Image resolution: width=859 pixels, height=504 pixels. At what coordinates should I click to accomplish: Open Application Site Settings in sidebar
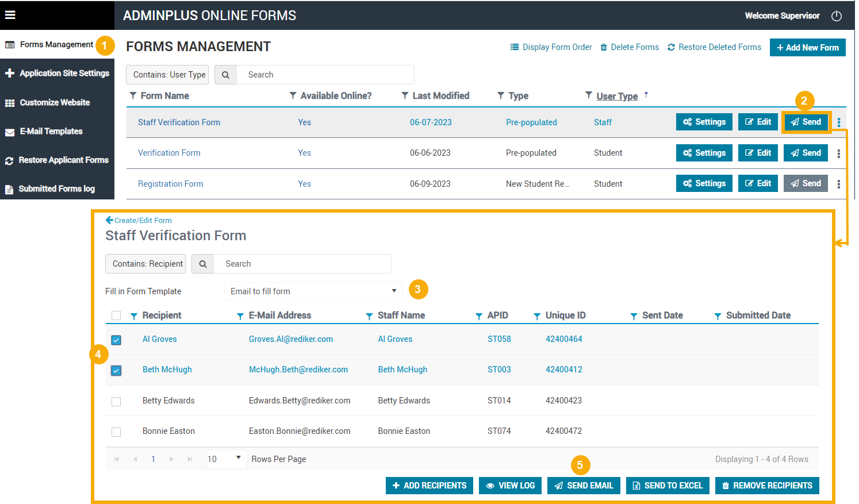tap(57, 73)
